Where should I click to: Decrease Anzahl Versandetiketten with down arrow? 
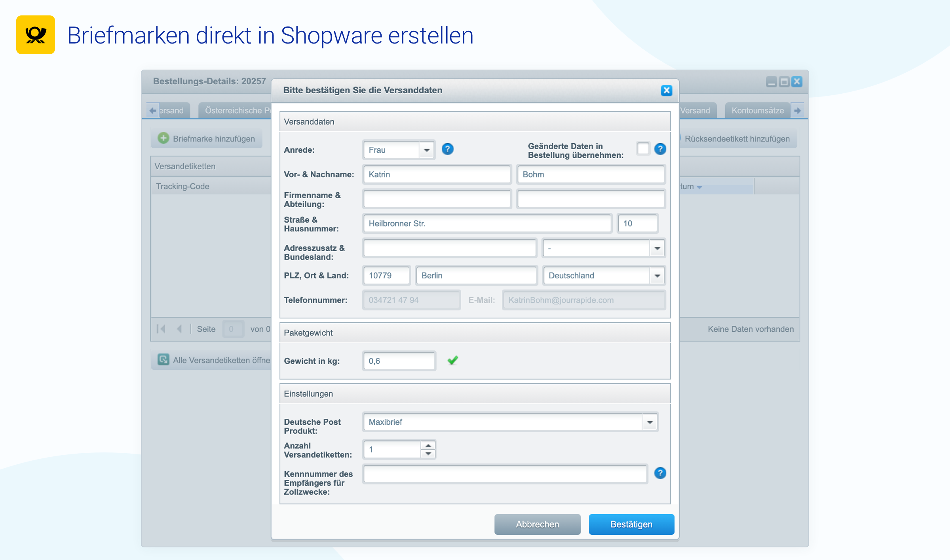[428, 454]
